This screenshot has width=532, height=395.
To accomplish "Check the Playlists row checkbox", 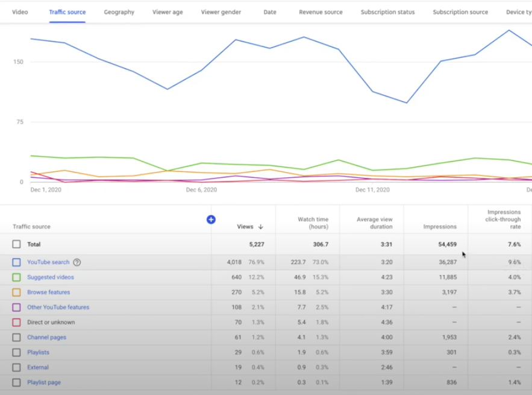I will 16,352.
